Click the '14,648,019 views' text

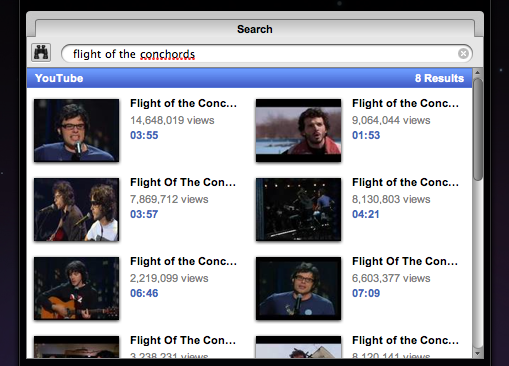pos(172,120)
